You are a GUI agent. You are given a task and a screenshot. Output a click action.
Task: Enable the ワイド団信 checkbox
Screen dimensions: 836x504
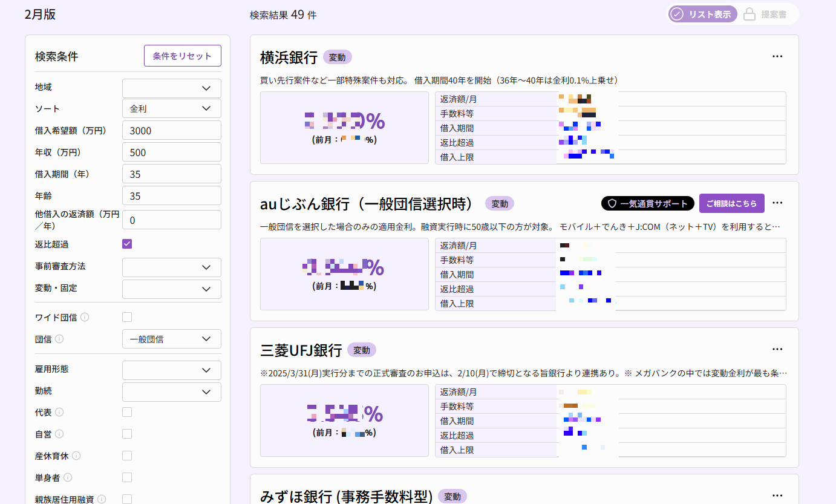click(127, 317)
